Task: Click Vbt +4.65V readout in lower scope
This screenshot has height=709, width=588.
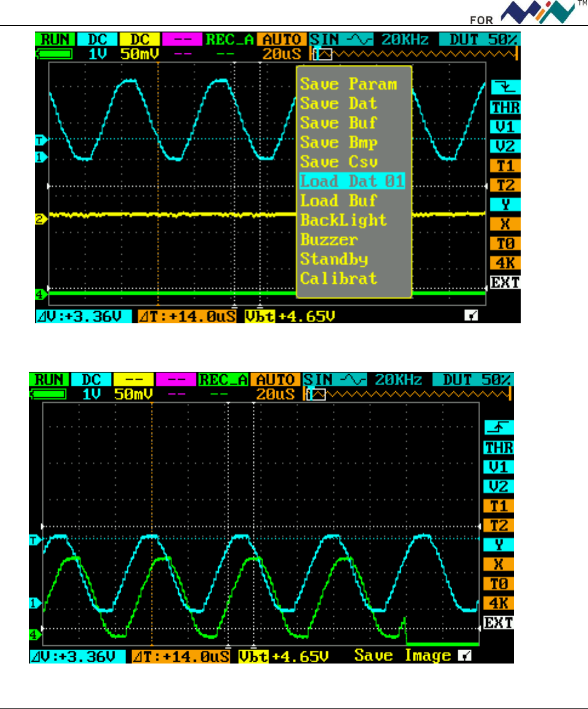Action: click(284, 657)
